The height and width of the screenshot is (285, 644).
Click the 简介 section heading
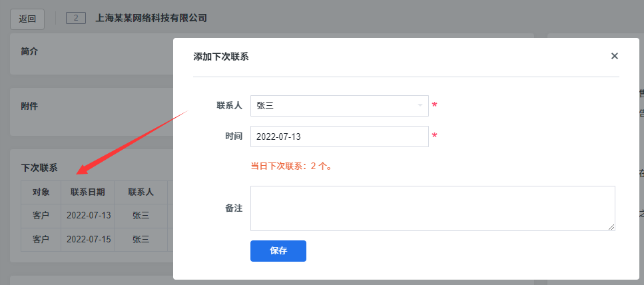coord(29,51)
